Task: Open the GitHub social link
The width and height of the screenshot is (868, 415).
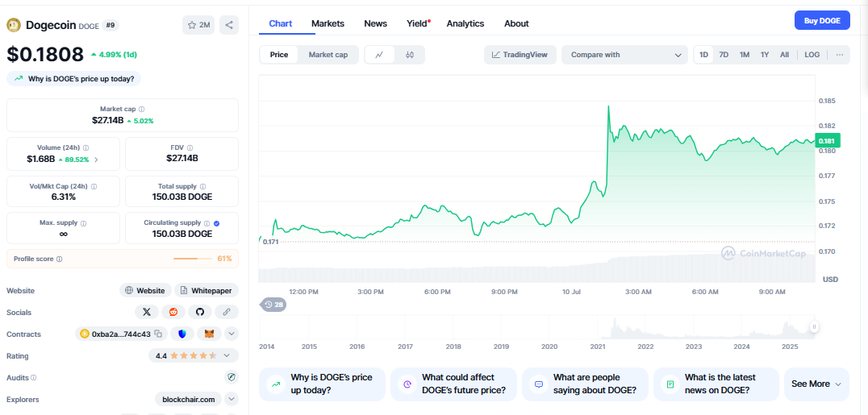Action: point(200,312)
